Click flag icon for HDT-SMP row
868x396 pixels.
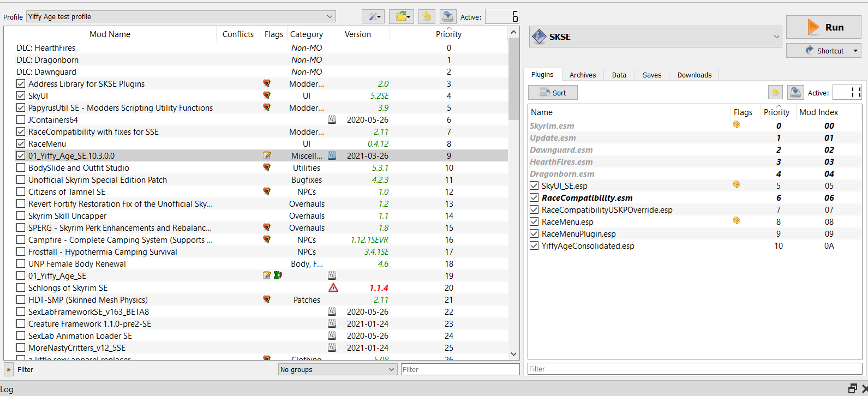pos(267,299)
